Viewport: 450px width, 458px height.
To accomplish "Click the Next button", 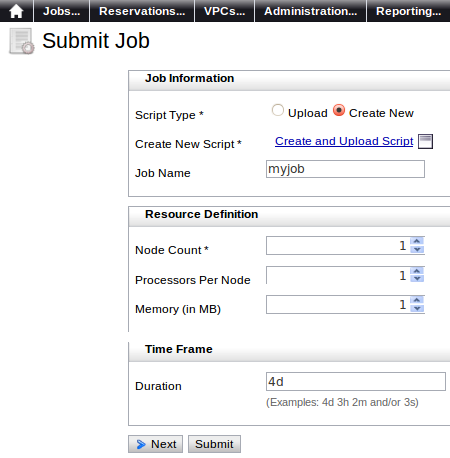I will 155,444.
